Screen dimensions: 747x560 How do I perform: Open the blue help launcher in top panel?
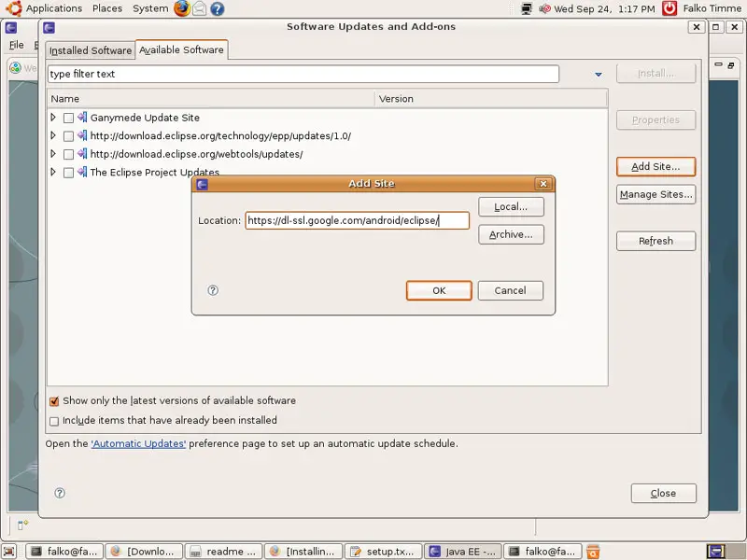click(218, 8)
